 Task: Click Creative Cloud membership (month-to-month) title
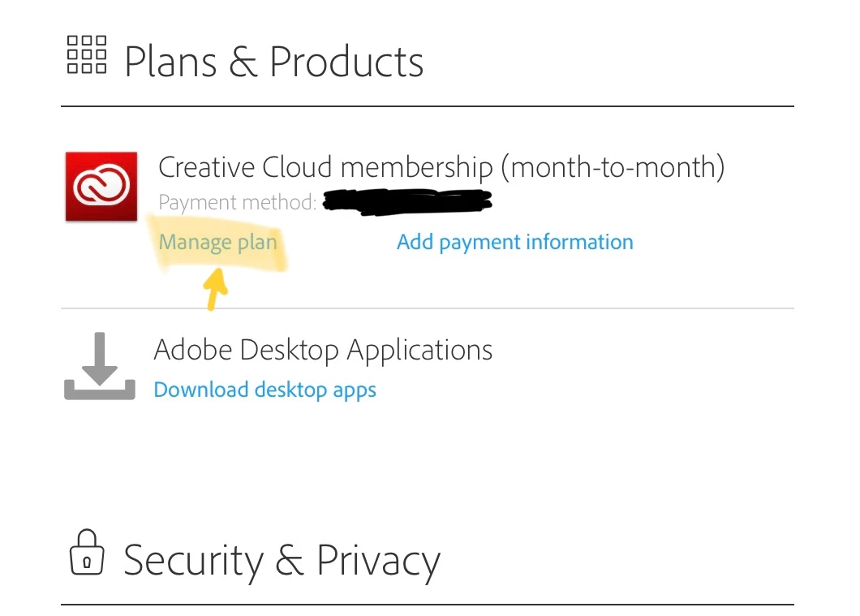point(441,167)
